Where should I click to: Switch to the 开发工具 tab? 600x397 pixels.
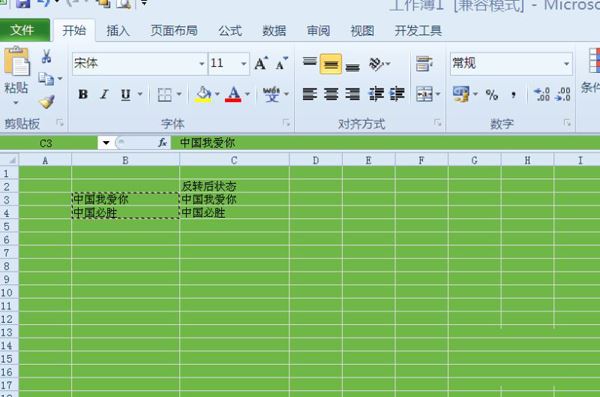click(x=418, y=31)
